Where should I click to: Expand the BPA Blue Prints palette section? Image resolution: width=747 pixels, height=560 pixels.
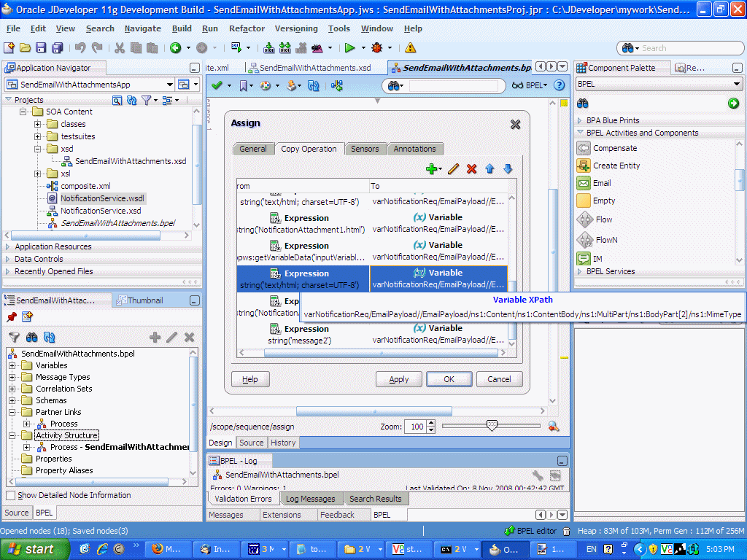[x=580, y=120]
